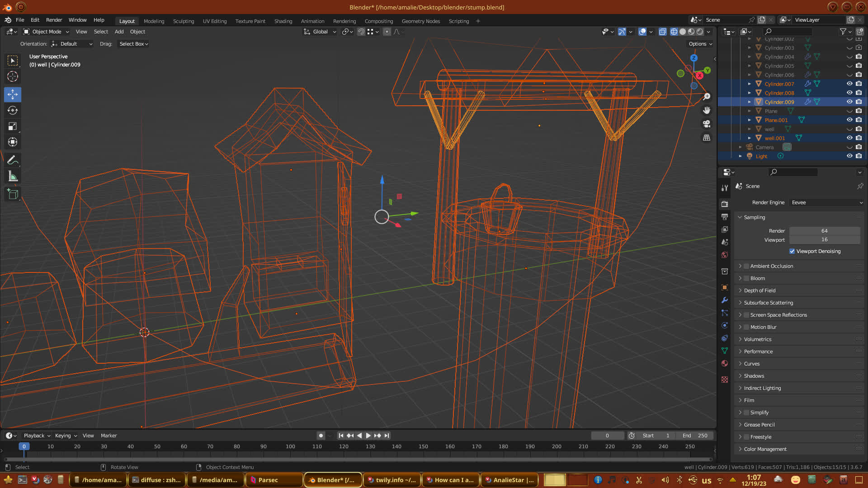Adjust the Render samples field
Viewport: 868px width, 488px height.
(824, 231)
